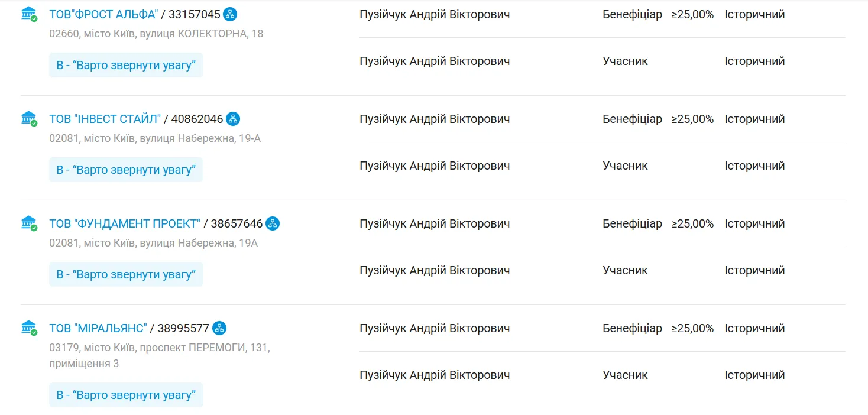
Task: Click the structure icon next to 38657646
Action: pyautogui.click(x=273, y=223)
